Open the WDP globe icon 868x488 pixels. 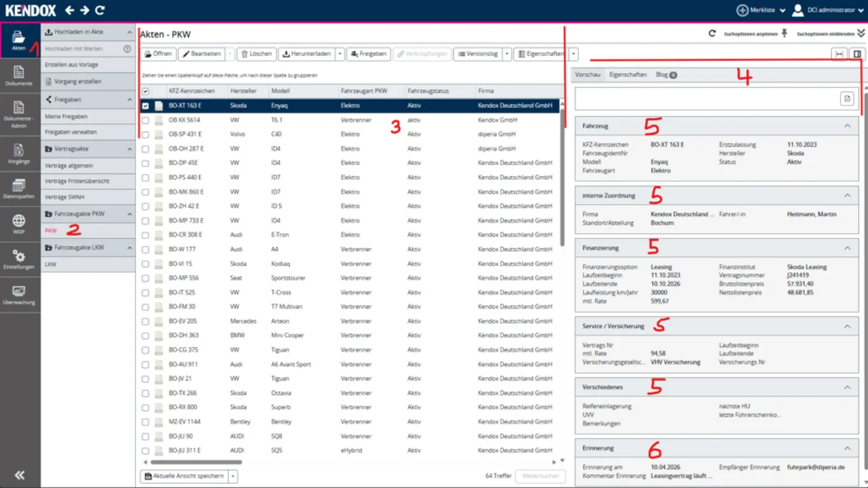coord(19,224)
